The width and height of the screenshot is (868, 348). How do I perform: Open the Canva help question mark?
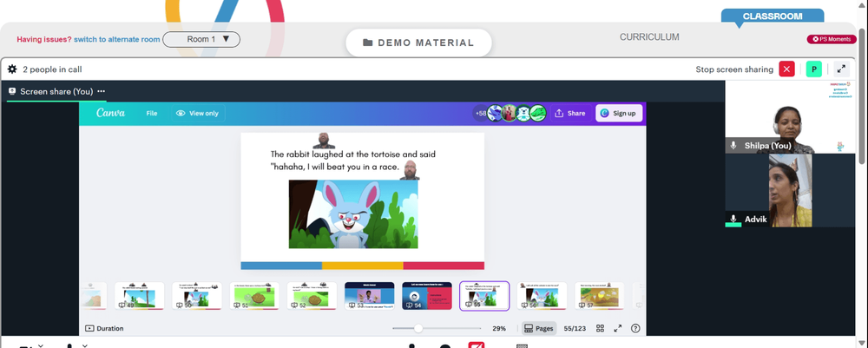[635, 329]
